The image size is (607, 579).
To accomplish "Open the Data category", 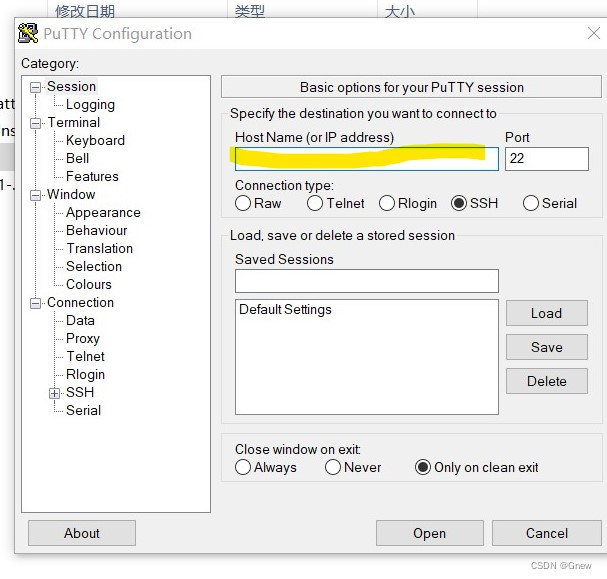I will pyautogui.click(x=80, y=320).
